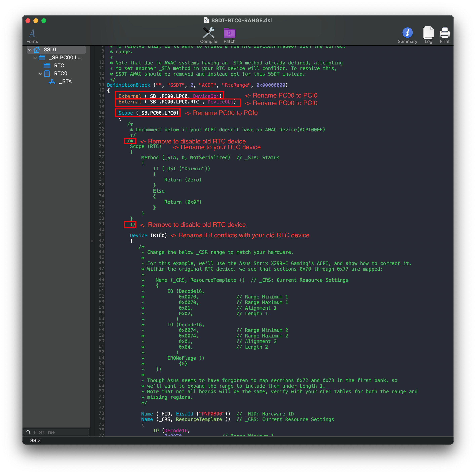Click the magnifier icon in Filter Tree
The width and height of the screenshot is (476, 474).
[29, 432]
